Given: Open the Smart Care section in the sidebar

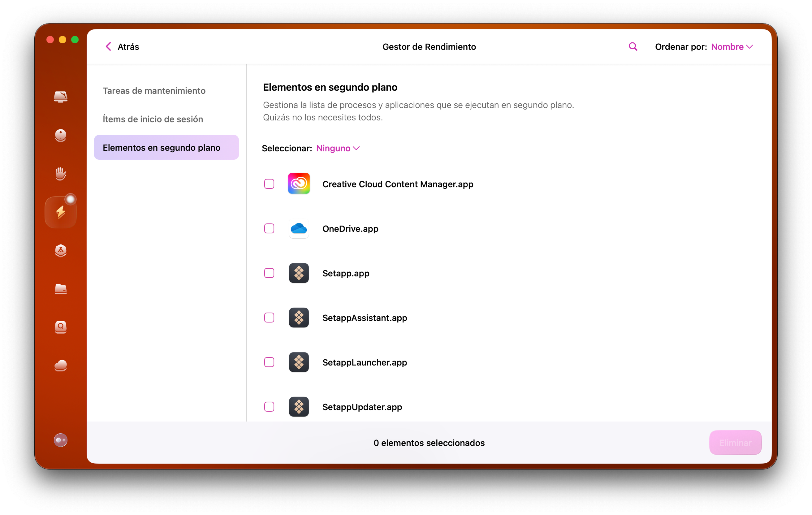Looking at the screenshot, I should tap(61, 97).
